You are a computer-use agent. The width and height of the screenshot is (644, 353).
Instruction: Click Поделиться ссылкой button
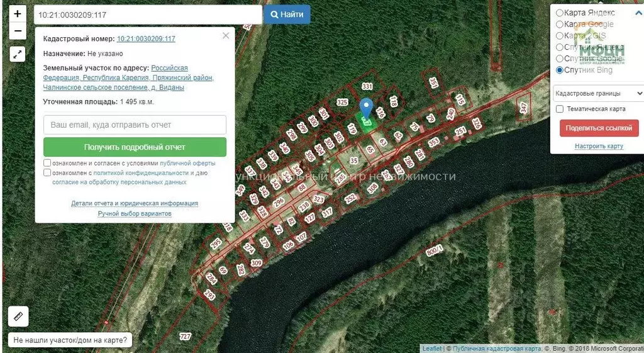[599, 128]
